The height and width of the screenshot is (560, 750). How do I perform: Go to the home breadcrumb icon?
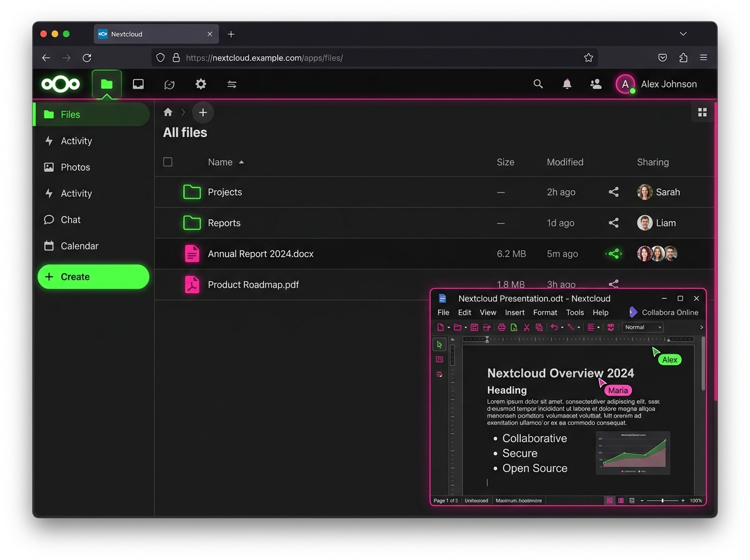click(167, 112)
